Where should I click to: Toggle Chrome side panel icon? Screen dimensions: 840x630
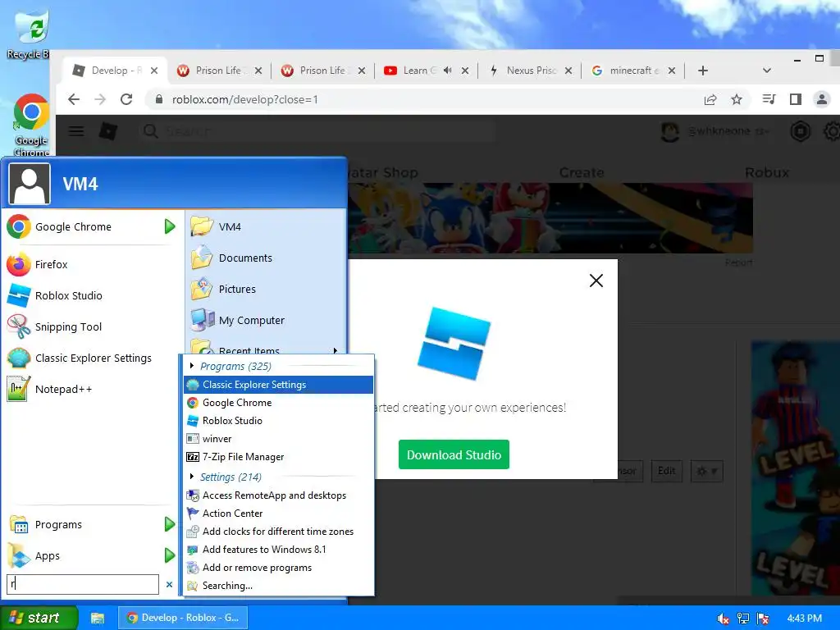tap(796, 99)
